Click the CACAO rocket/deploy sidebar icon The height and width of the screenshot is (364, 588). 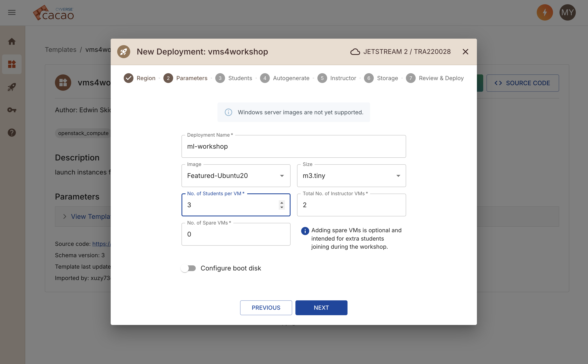point(11,87)
